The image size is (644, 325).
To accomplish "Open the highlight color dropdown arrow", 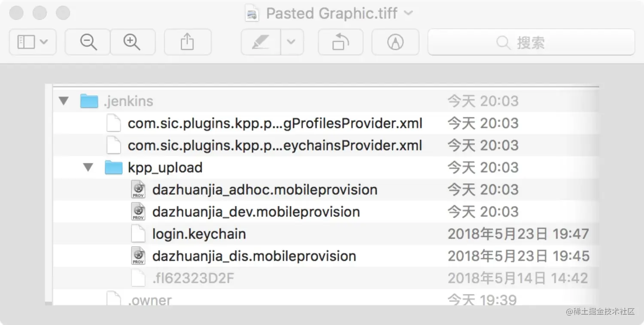I will click(x=292, y=42).
